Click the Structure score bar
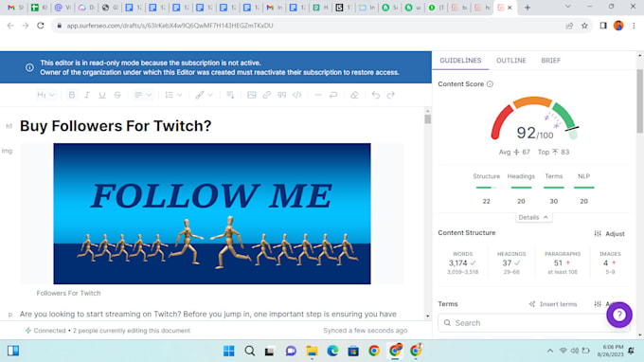 coord(486,188)
